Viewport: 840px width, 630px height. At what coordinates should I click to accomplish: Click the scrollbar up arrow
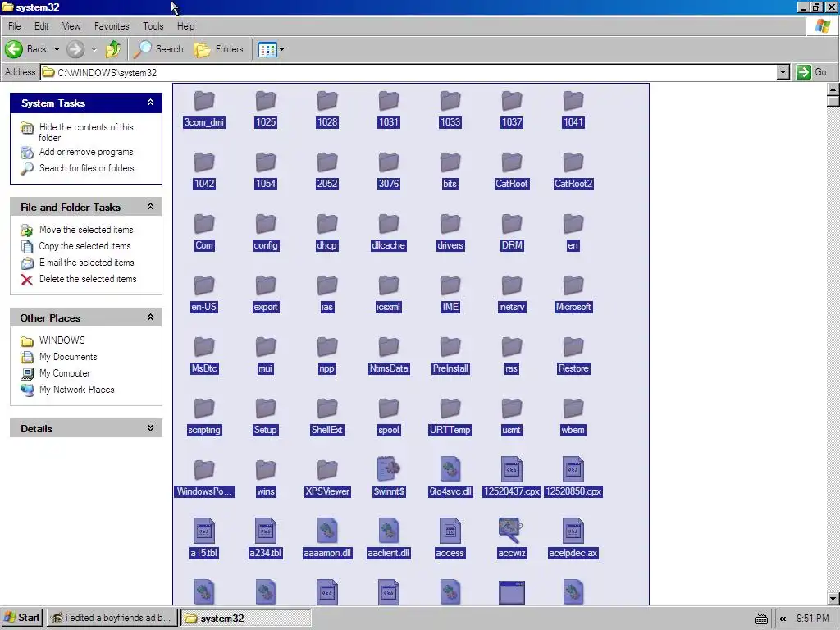pos(833,89)
